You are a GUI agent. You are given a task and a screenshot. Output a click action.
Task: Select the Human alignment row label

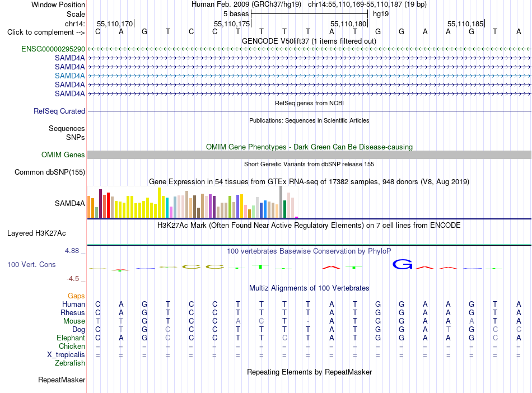(x=73, y=304)
